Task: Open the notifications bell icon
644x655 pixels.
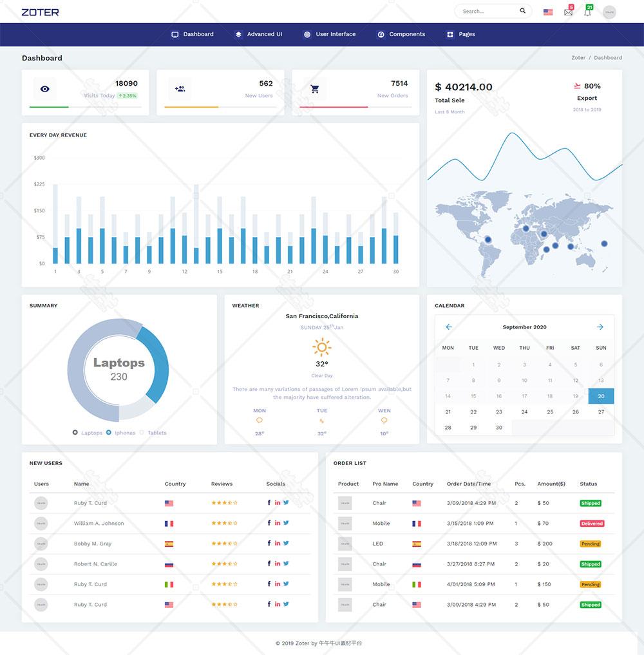Action: (587, 12)
